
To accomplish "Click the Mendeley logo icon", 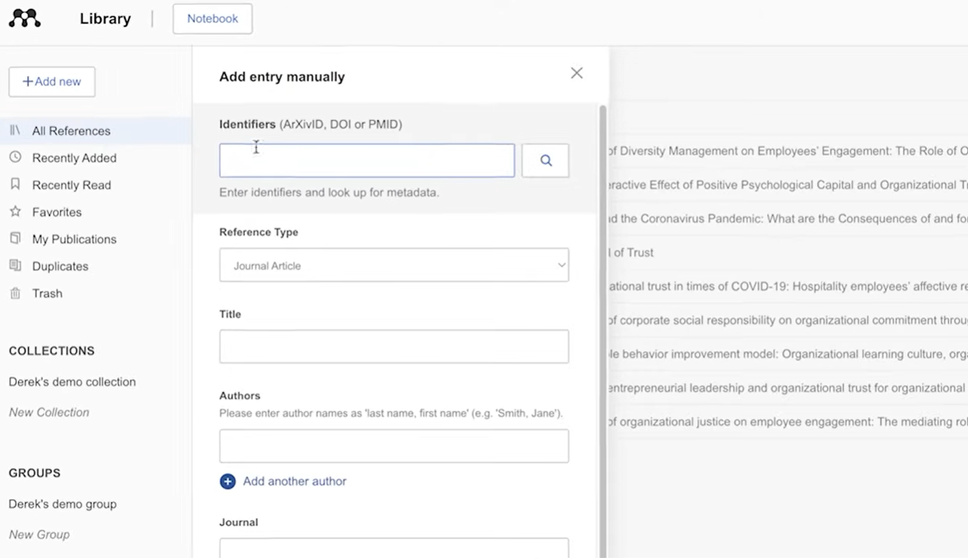I will (x=25, y=19).
